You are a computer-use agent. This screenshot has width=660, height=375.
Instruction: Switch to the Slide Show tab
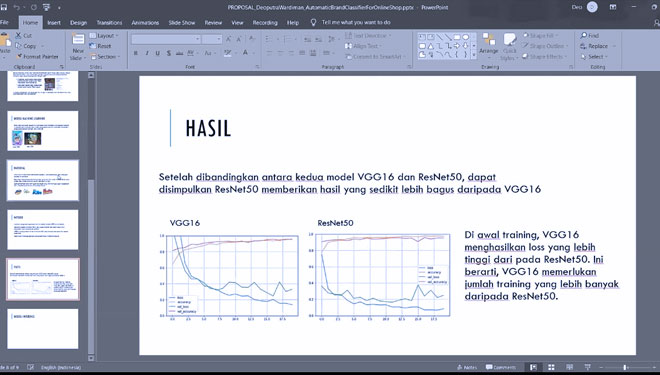tap(181, 23)
